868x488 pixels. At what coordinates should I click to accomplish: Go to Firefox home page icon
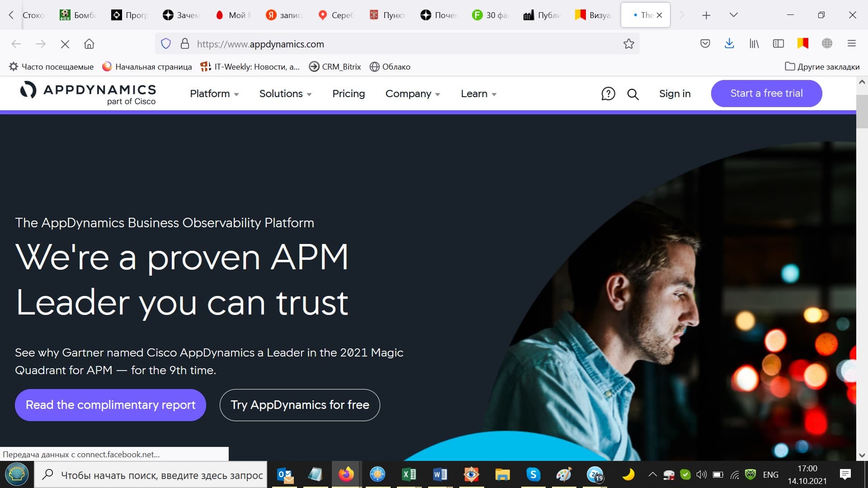(x=89, y=44)
